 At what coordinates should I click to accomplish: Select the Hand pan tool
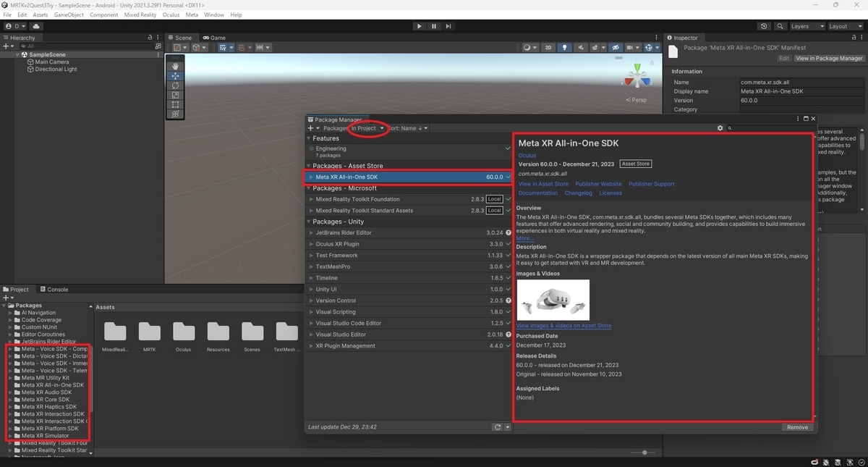point(175,67)
